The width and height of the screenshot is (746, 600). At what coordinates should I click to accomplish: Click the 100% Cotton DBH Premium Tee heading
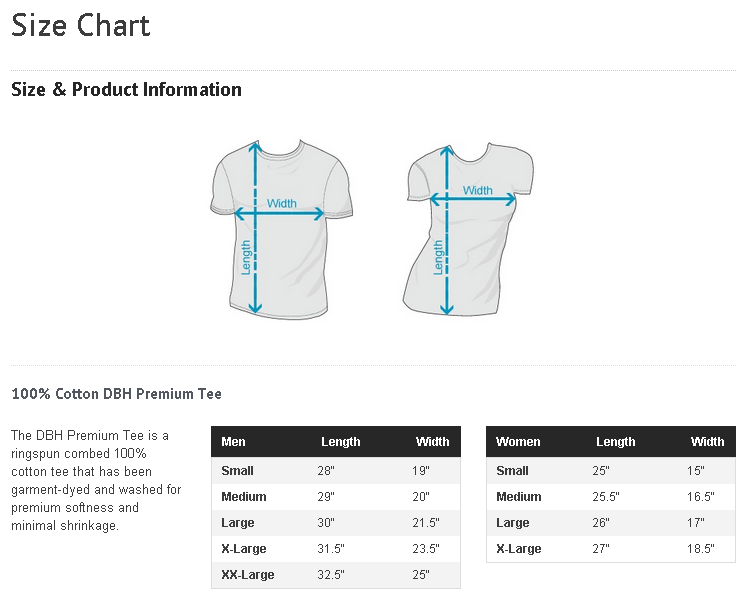116,394
